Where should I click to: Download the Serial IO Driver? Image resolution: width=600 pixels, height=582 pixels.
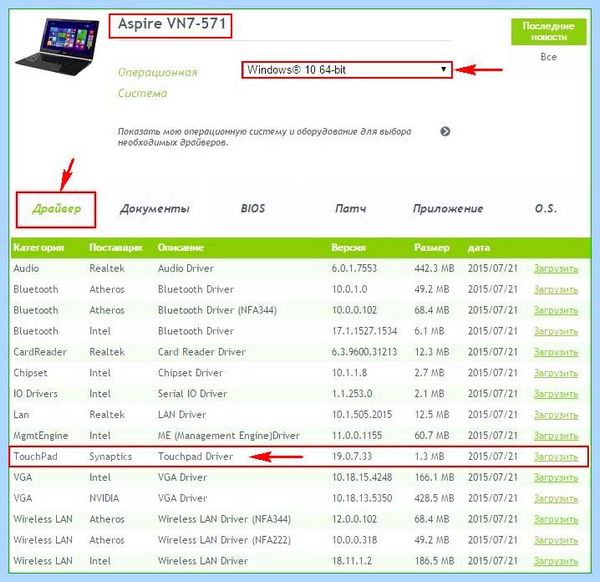[556, 394]
